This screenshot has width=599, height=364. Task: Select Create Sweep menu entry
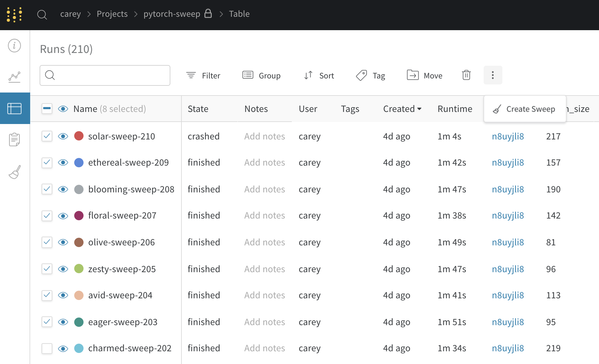click(525, 109)
